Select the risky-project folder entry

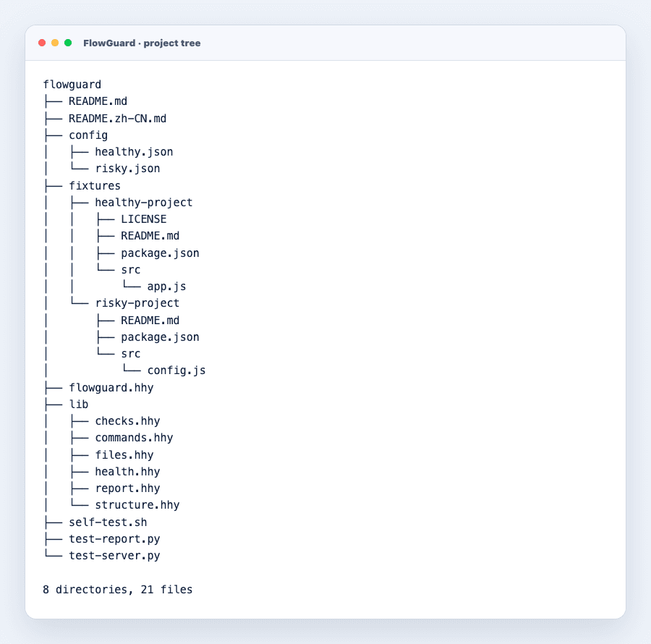(x=137, y=303)
